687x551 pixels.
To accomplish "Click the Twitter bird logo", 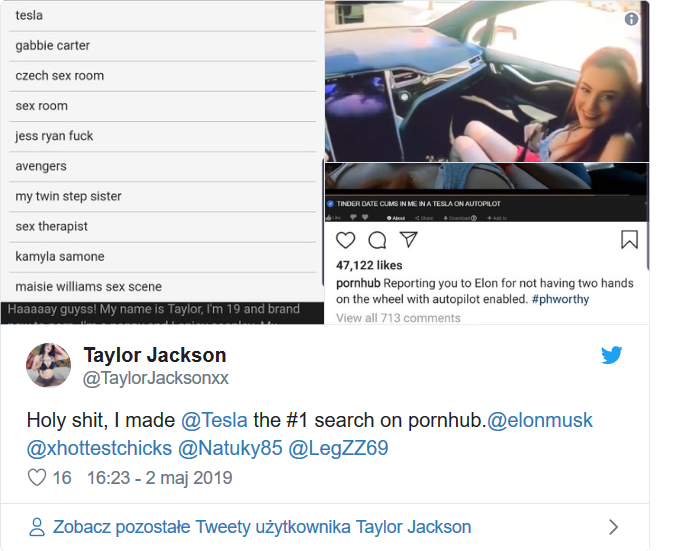I will (611, 355).
